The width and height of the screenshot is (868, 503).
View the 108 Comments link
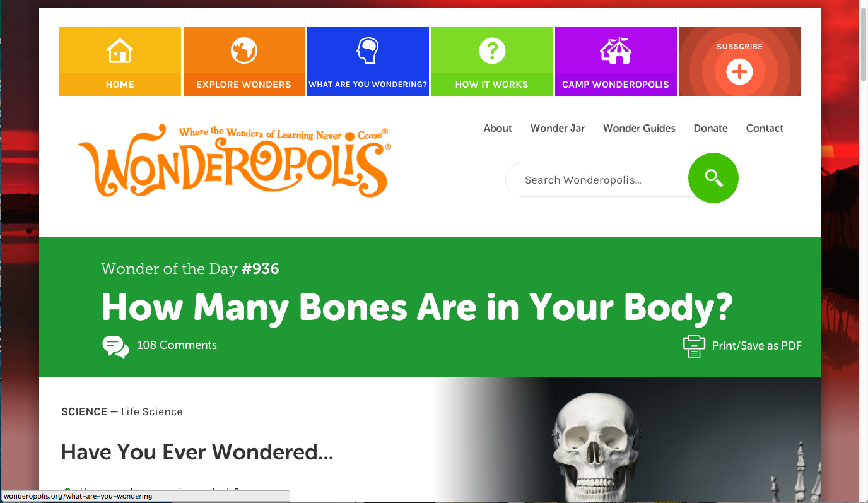point(177,345)
